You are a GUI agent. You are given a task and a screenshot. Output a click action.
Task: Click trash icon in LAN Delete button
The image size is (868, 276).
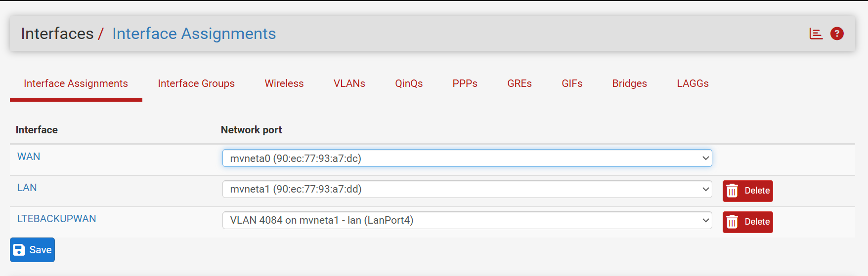(733, 191)
